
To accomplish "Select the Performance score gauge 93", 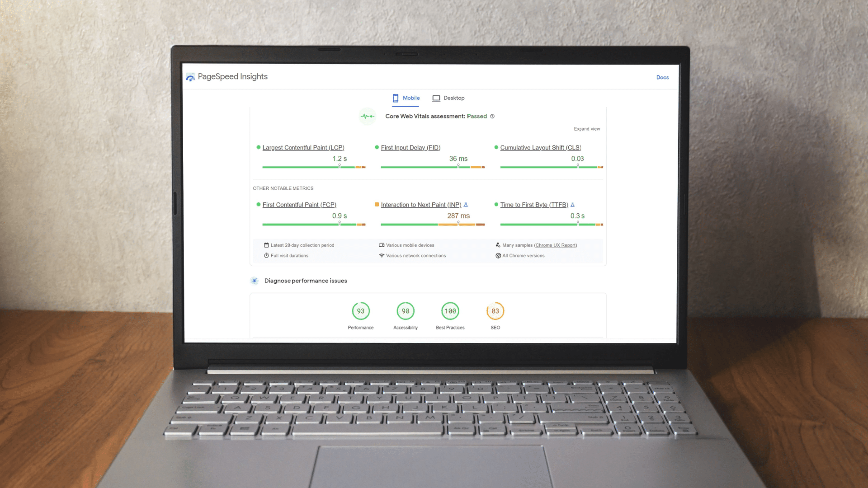I will tap(361, 311).
